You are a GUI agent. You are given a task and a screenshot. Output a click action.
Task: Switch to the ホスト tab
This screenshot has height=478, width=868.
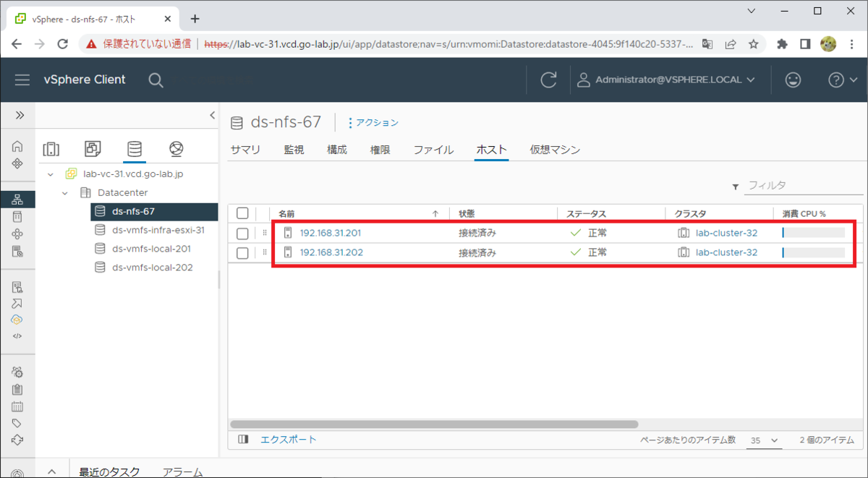[x=491, y=150]
